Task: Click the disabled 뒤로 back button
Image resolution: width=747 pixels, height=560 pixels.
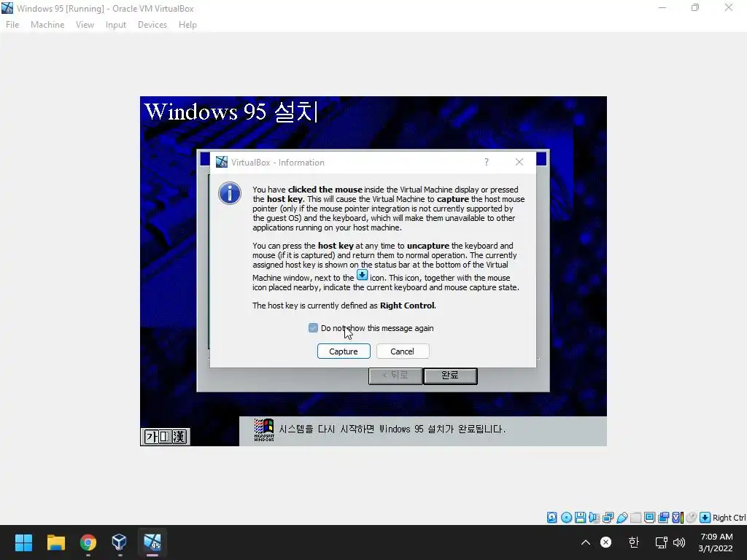Action: click(395, 376)
